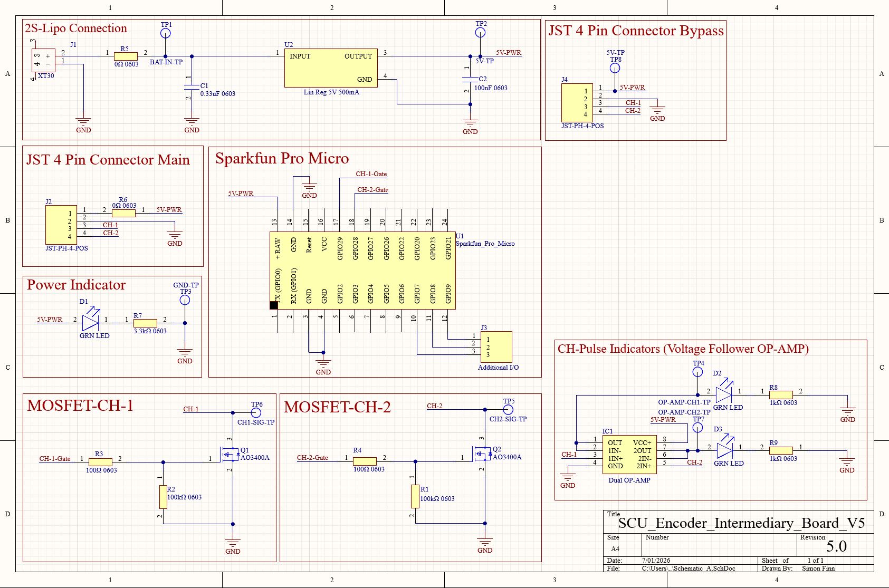Click the 'MOSFET-CH-1' section title
Image resolution: width=889 pixels, height=588 pixels.
point(80,406)
